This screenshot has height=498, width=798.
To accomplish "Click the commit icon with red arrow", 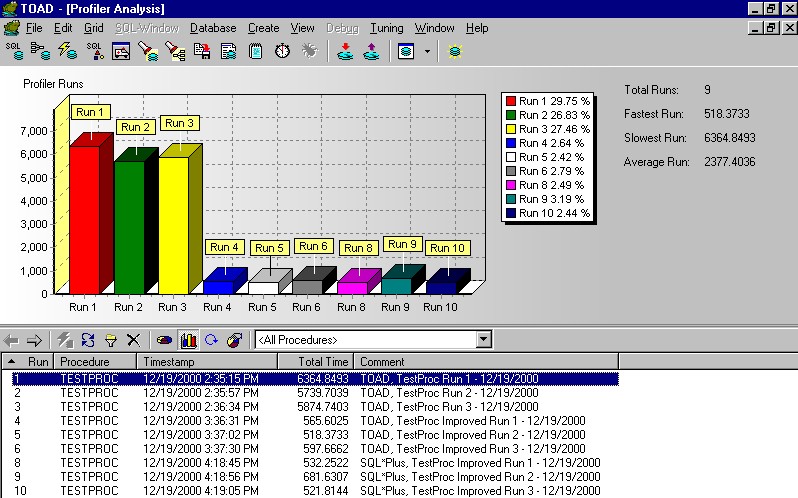I will [x=345, y=51].
